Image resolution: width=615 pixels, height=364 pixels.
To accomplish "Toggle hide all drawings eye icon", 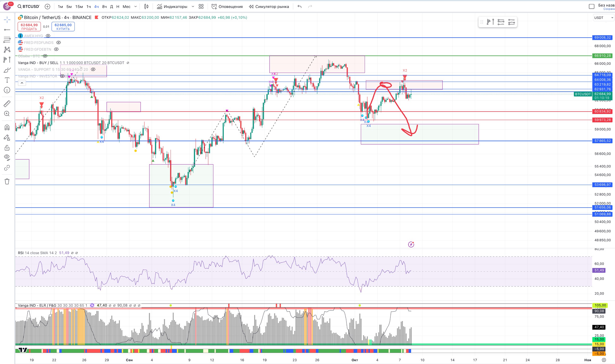I will 7,157.
